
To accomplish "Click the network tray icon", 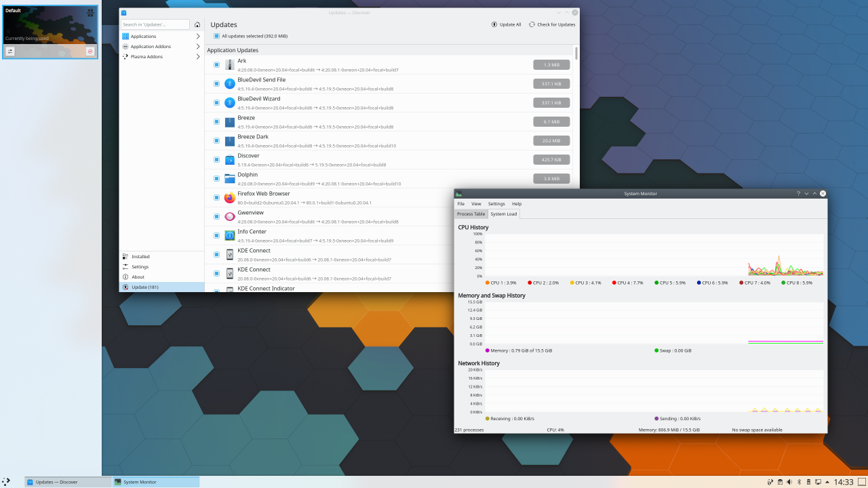I will (818, 482).
